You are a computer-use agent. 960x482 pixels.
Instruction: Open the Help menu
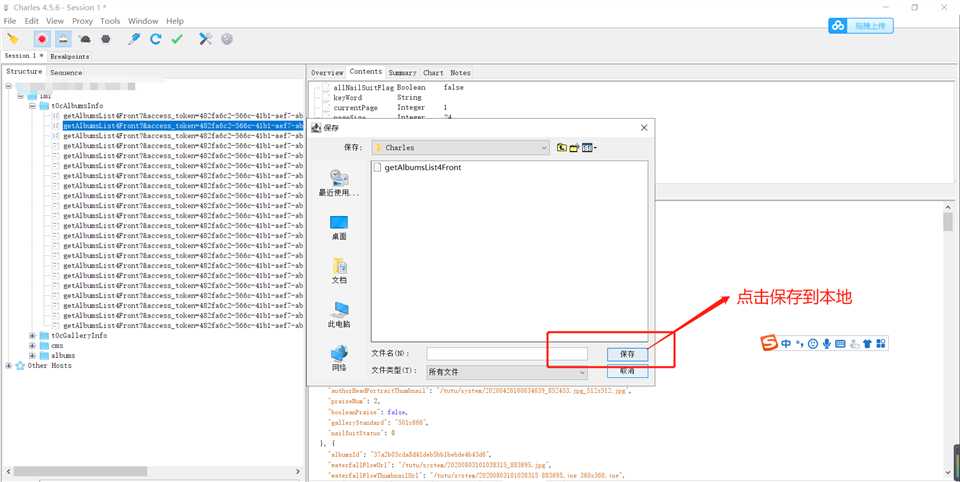point(175,21)
